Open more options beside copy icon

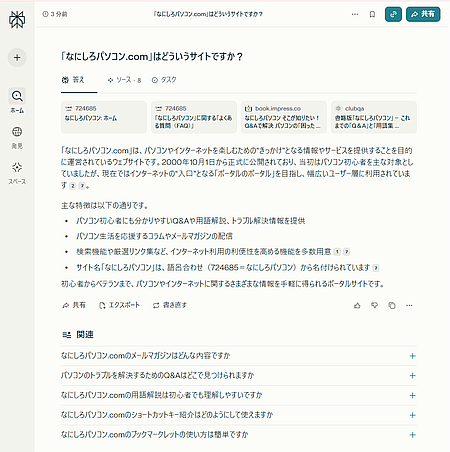(x=409, y=305)
